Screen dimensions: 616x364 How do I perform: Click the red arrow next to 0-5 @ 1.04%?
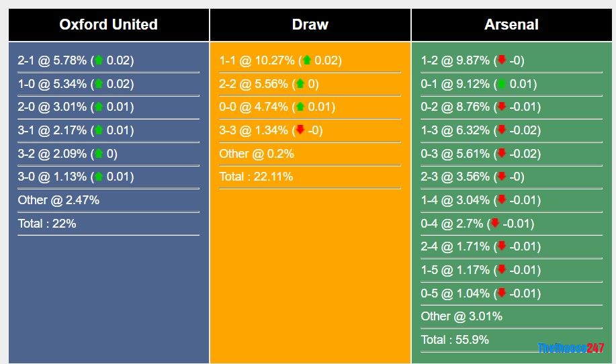tap(502, 293)
